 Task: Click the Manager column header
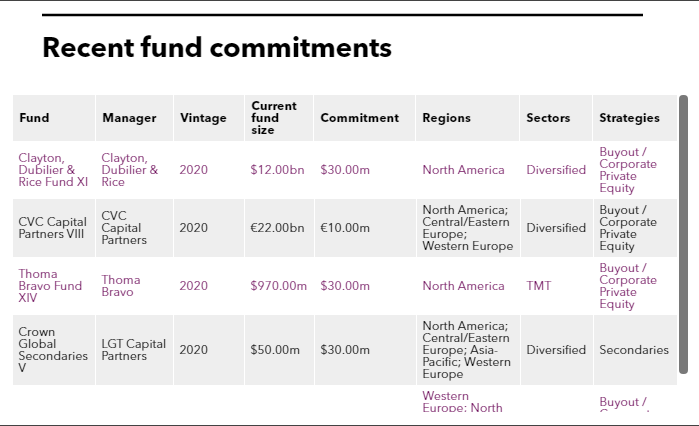[129, 118]
